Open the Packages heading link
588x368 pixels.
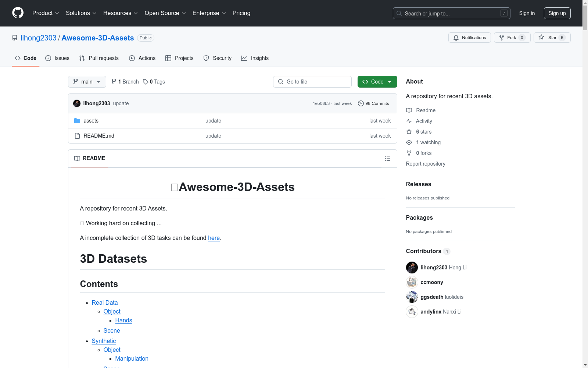coord(419,217)
